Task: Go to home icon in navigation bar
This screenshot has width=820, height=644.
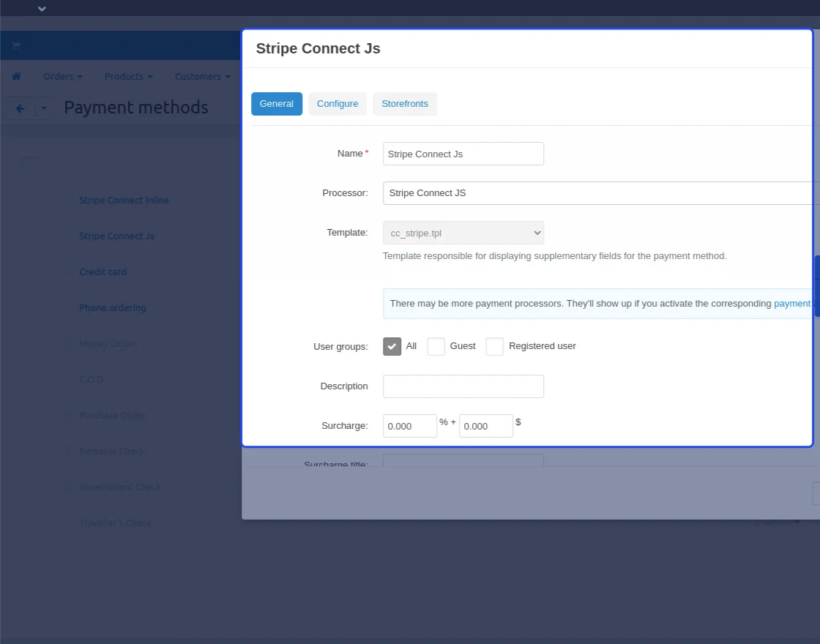Action: click(x=16, y=76)
